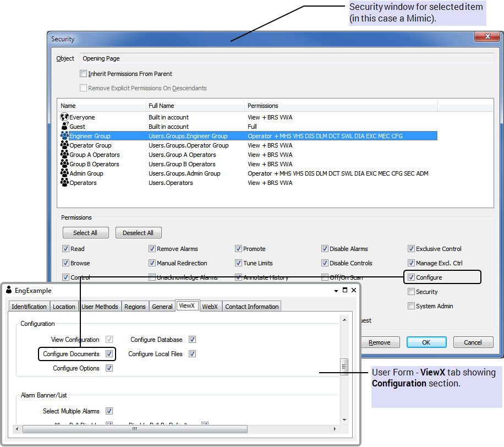This screenshot has height=447, width=504.
Task: Click the horizontal scrollbar left arrow
Action: [x=17, y=429]
